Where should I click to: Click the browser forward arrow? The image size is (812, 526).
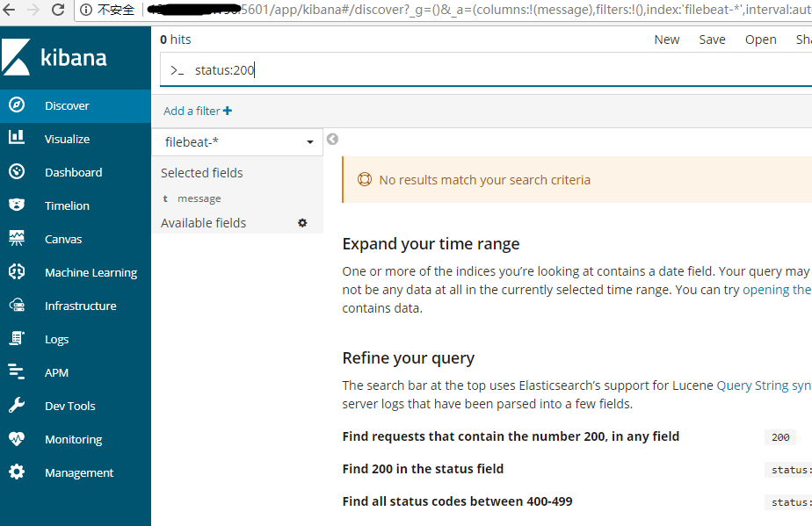point(33,10)
